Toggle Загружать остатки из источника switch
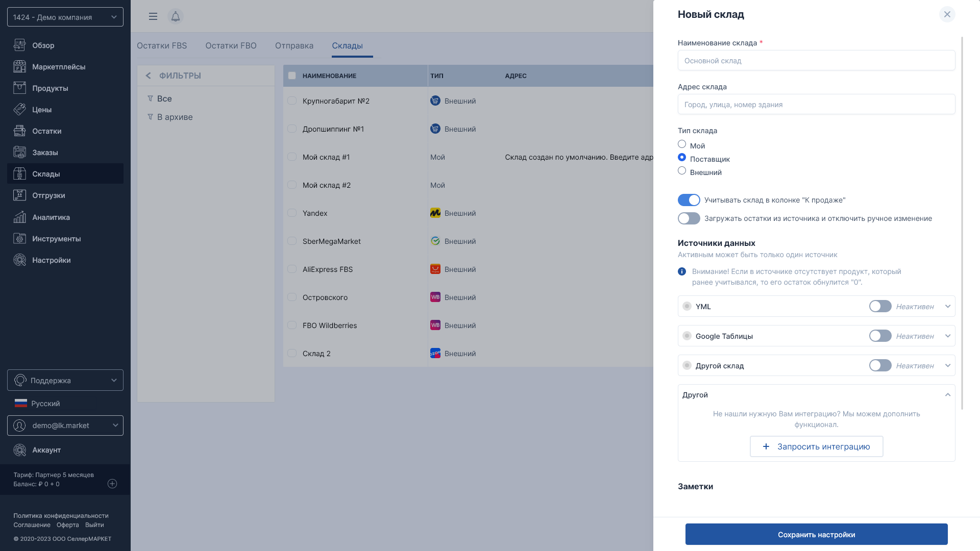The height and width of the screenshot is (551, 980). (689, 218)
